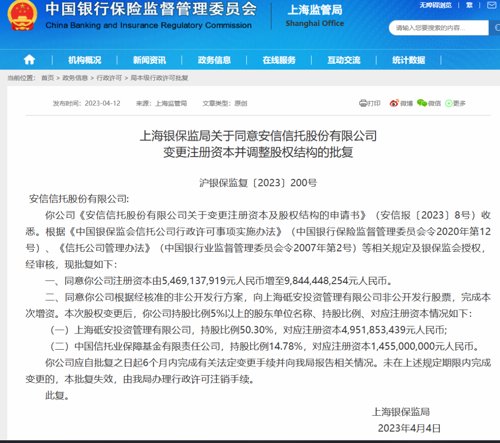The image size is (500, 443).
Task: Open the 新闻资讯 menu item
Action: point(149,60)
